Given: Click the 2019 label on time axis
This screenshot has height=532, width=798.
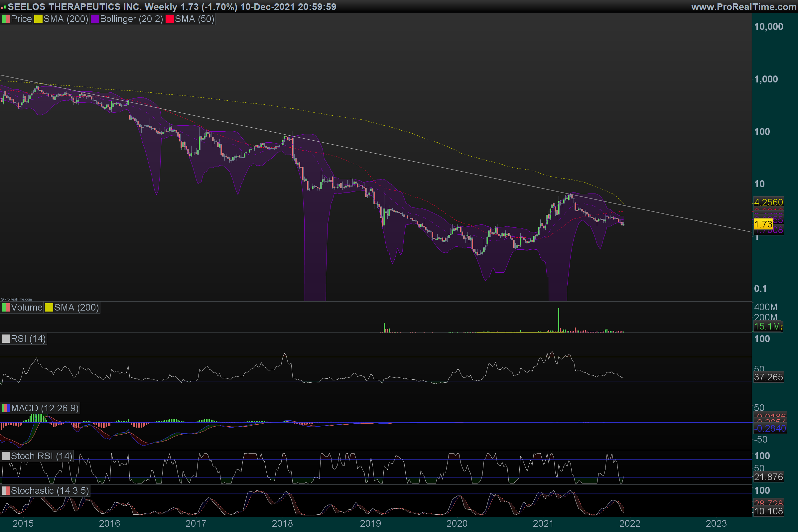Looking at the screenshot, I should (370, 523).
